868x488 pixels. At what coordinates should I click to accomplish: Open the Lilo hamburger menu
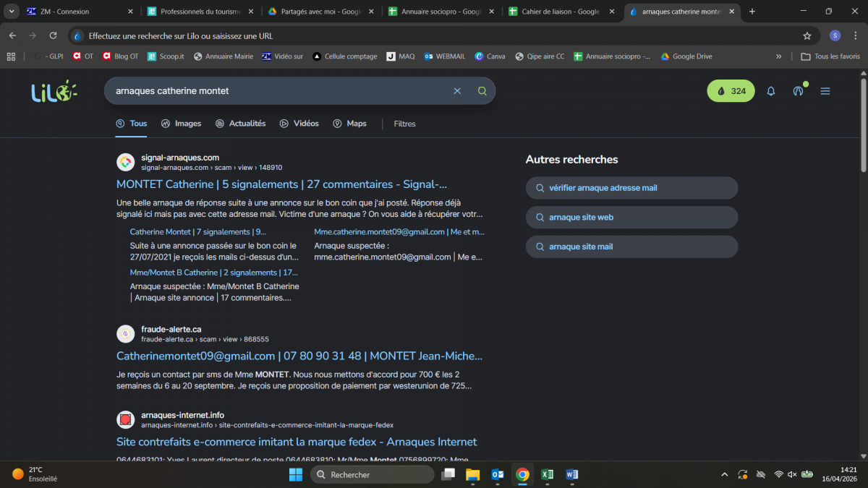[825, 91]
